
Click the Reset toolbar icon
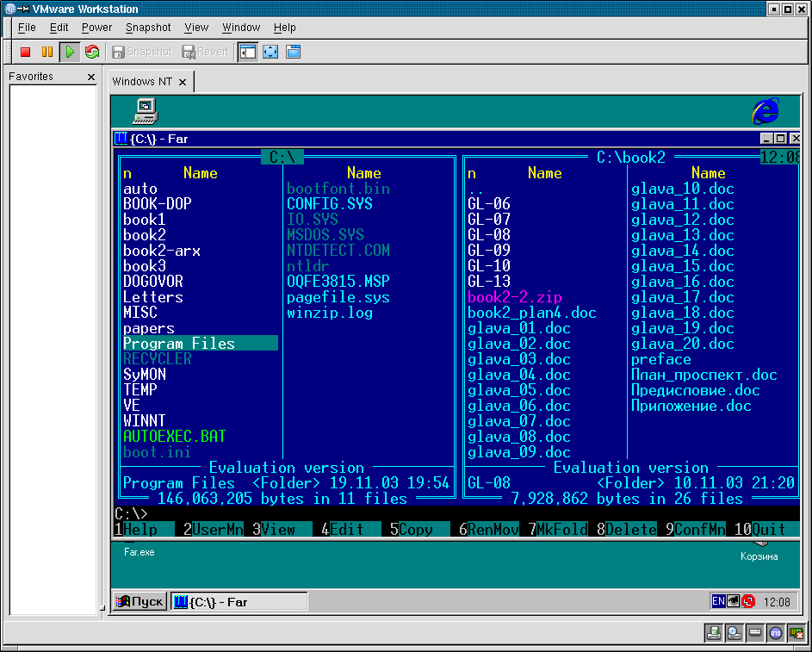[92, 52]
